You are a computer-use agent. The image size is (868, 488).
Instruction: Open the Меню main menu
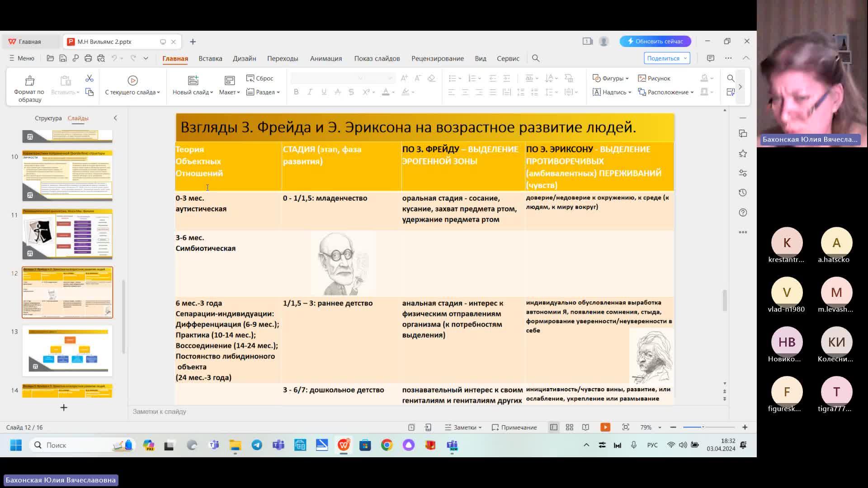click(22, 58)
